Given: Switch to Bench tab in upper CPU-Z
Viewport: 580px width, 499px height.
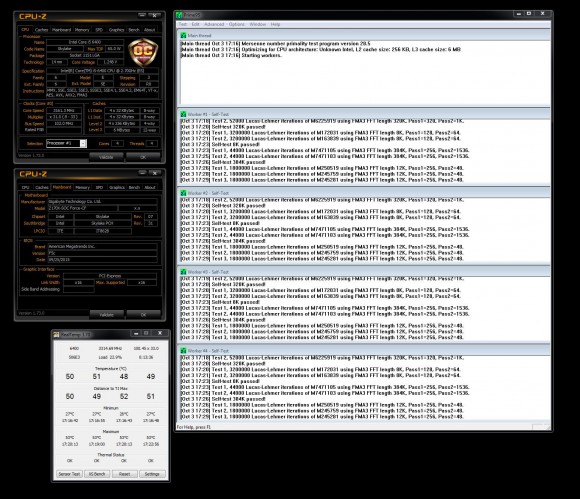Looking at the screenshot, I should pos(134,30).
